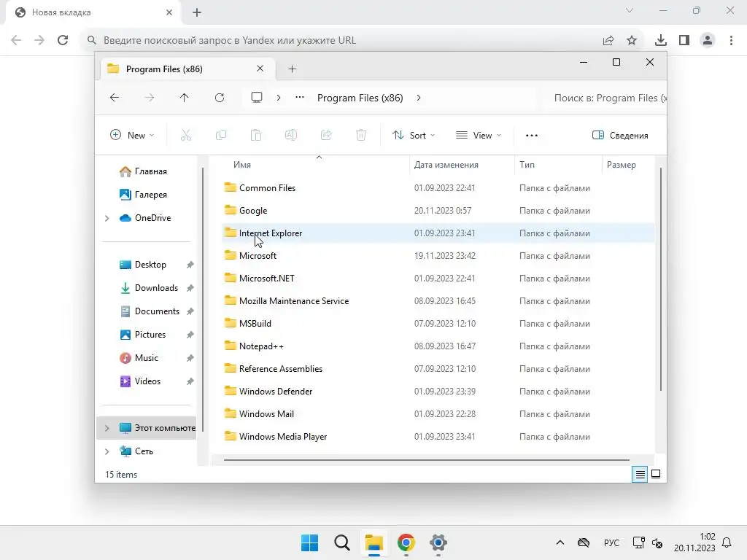This screenshot has width=747, height=560.
Task: Sort by Размер column header
Action: [x=622, y=165]
